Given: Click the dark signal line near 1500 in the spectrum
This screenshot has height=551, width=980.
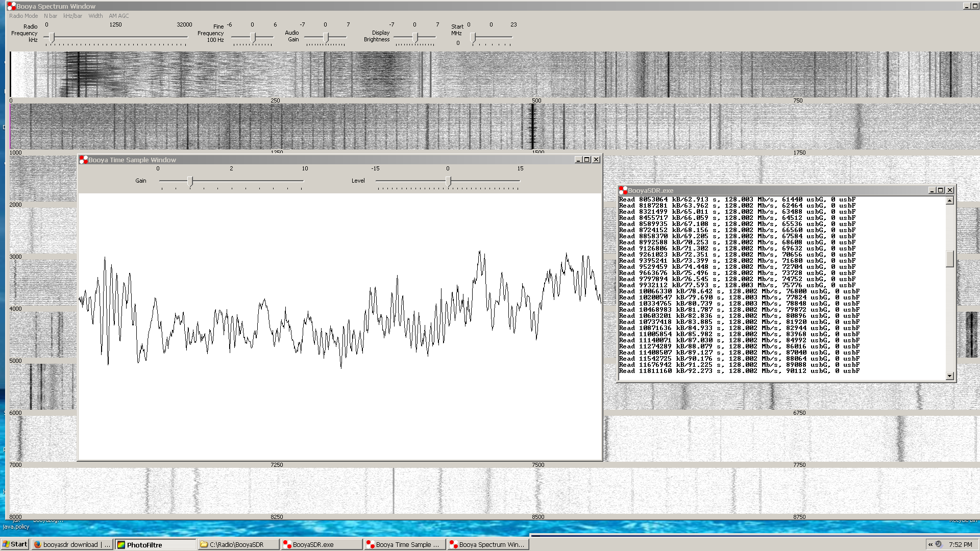Looking at the screenshot, I should (533, 127).
